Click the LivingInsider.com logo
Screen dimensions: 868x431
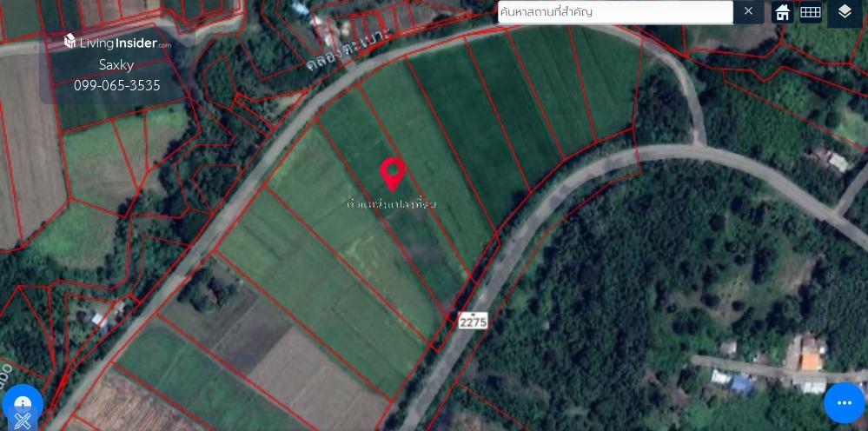117,43
